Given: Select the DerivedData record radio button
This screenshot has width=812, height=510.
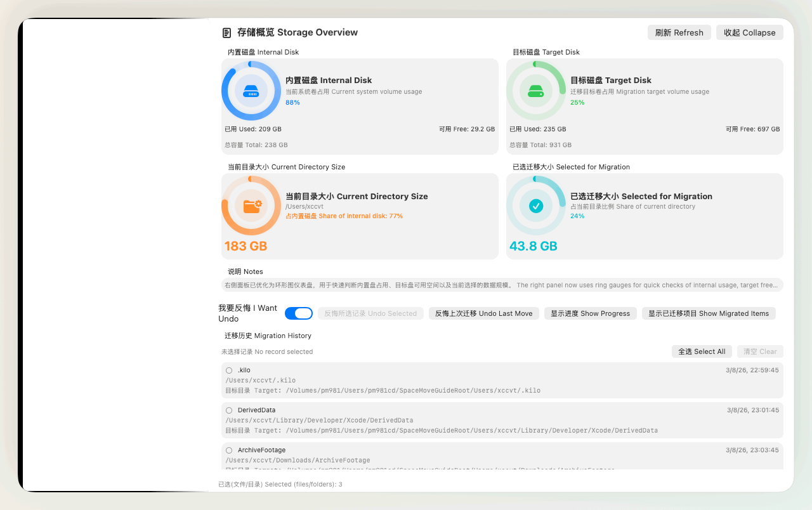Looking at the screenshot, I should (229, 410).
